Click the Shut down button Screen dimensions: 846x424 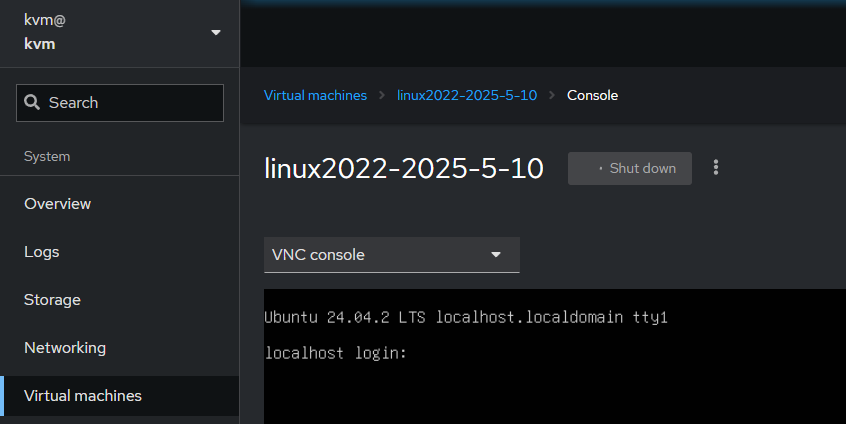(630, 168)
